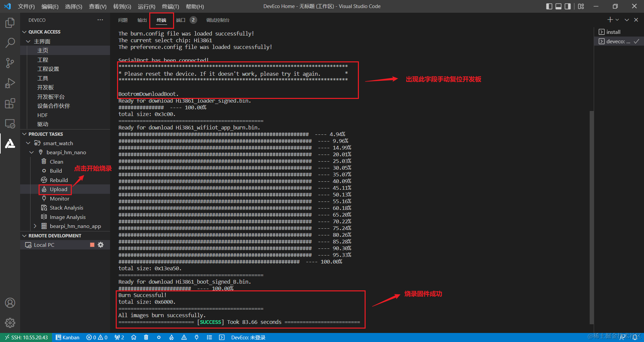Click the forwarded ports indicator showing 2
This screenshot has width=644, height=342.
pyautogui.click(x=119, y=337)
